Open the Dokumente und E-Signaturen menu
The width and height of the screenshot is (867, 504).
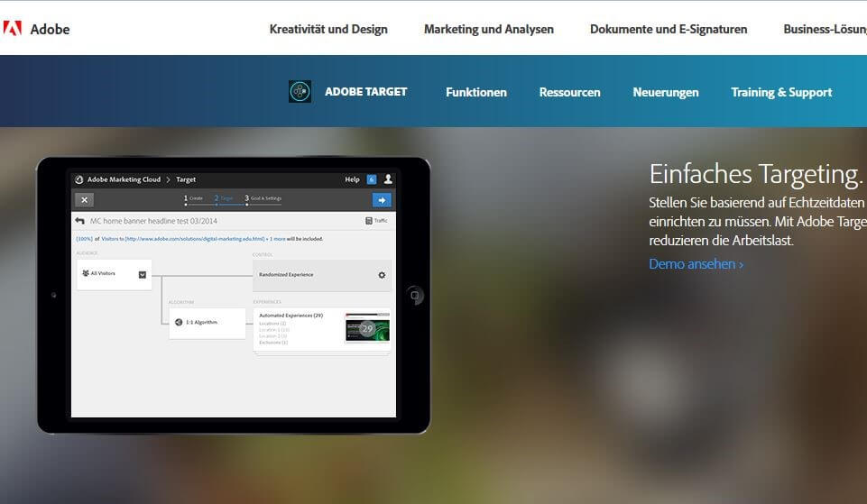669,29
